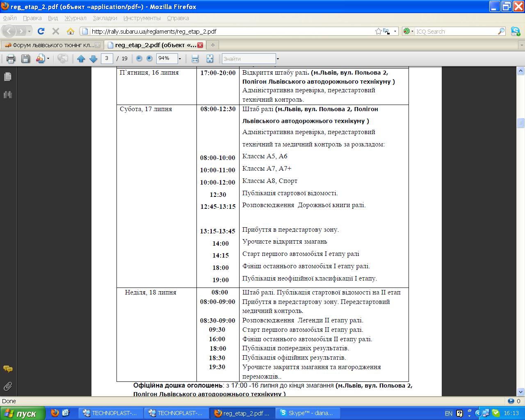Run search with the magnifier icon
The image size is (525, 420).
[x=501, y=31]
